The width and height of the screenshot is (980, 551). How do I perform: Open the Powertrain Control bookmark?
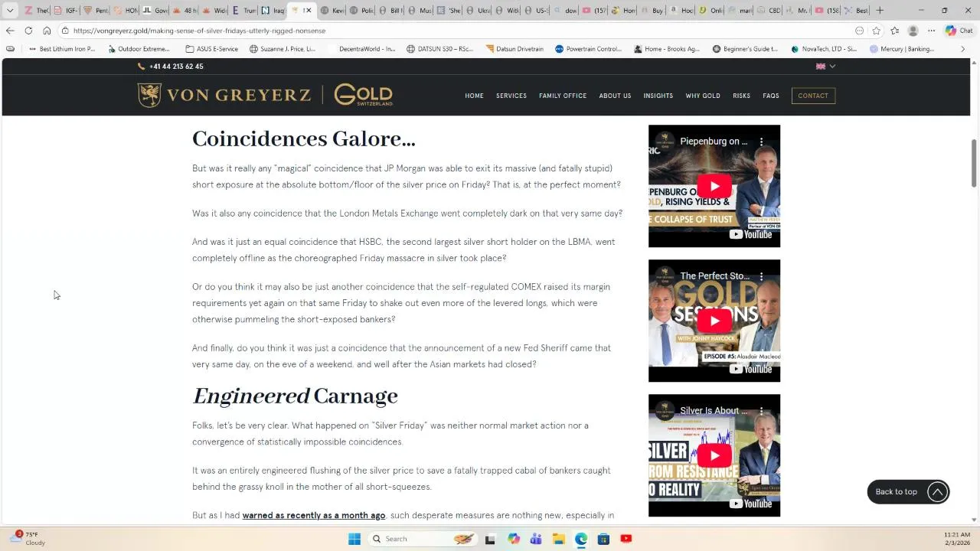588,49
